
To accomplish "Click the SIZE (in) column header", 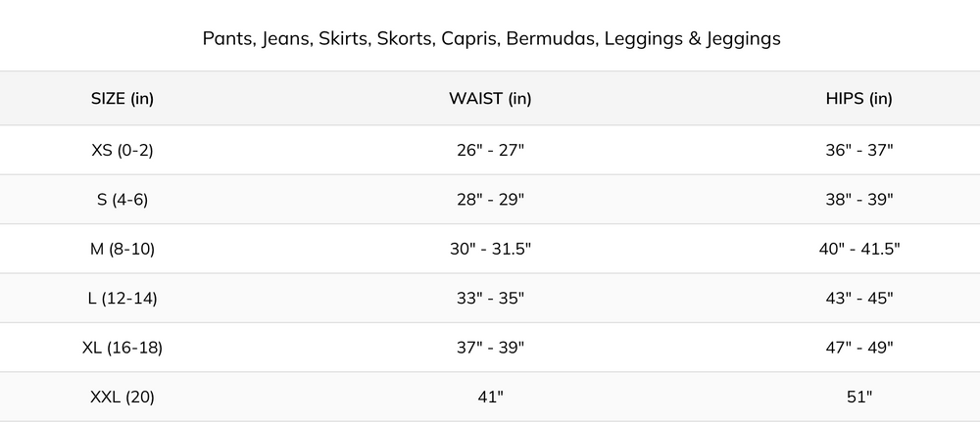I will (x=122, y=98).
